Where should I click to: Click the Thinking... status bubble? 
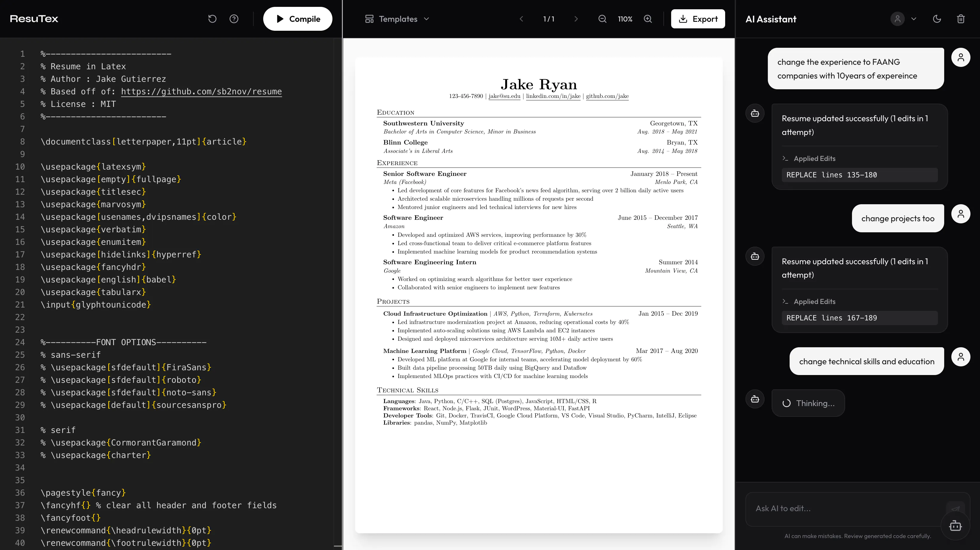[x=808, y=403]
